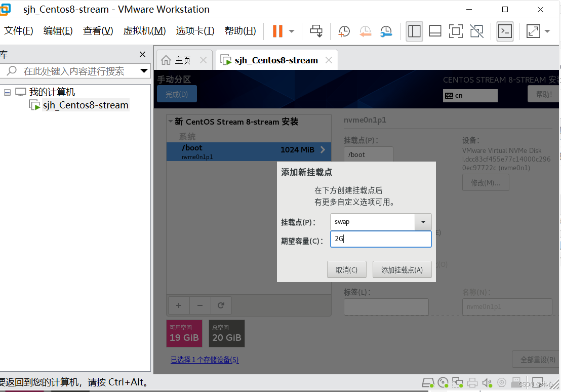The image size is (561, 392).
Task: Click the stretch guest display icon
Action: coord(533,31)
